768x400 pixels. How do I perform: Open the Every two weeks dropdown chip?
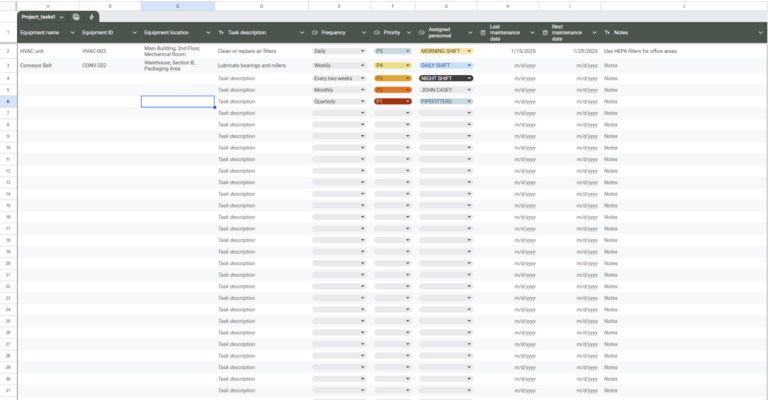[x=339, y=78]
